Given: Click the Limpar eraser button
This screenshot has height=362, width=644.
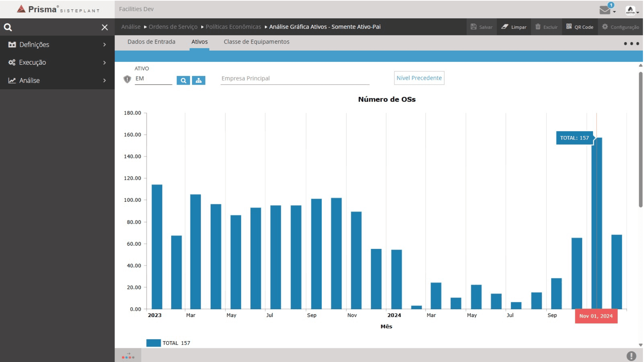Looking at the screenshot, I should point(514,27).
